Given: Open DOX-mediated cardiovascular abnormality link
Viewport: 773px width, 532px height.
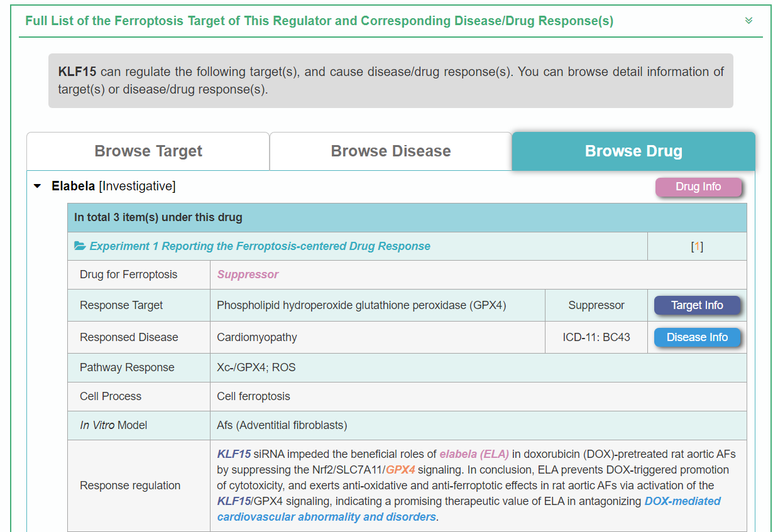Looking at the screenshot, I should (x=683, y=501).
